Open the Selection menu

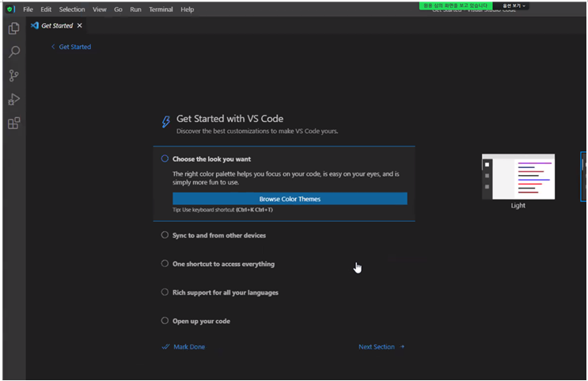click(x=72, y=10)
